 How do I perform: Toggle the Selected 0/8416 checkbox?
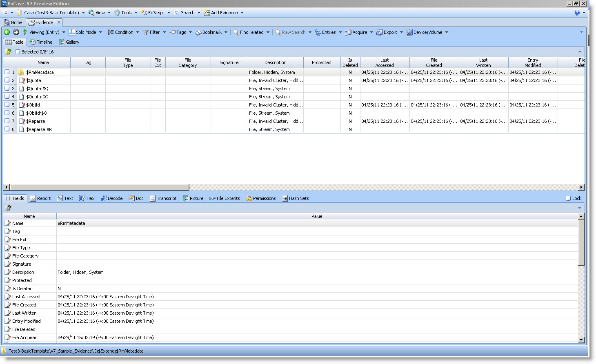coord(18,52)
